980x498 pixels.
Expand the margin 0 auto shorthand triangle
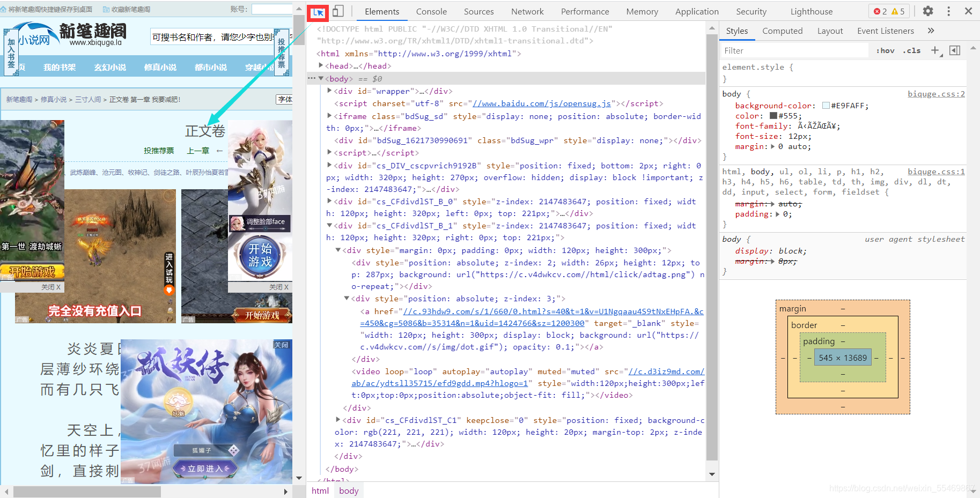[x=773, y=146]
